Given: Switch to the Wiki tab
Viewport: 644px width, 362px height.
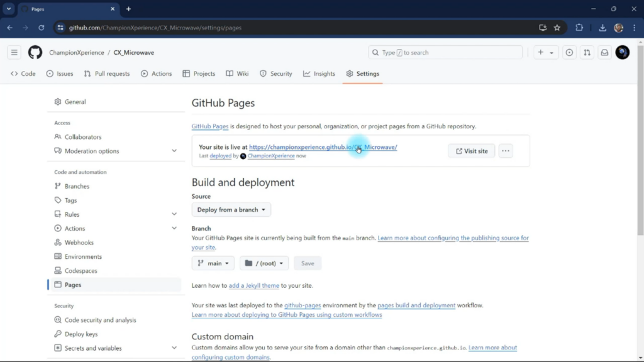Looking at the screenshot, I should coord(237,74).
